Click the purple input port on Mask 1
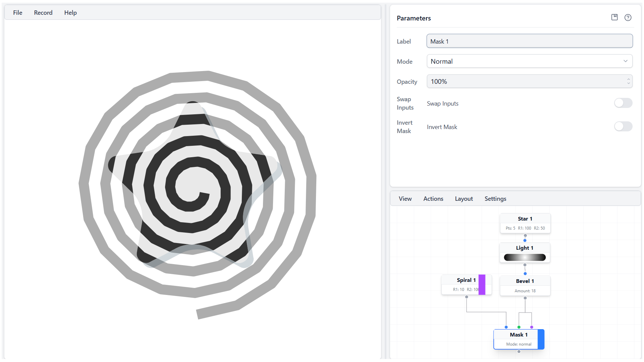Screen dimensions: 644x362 (x=532, y=327)
